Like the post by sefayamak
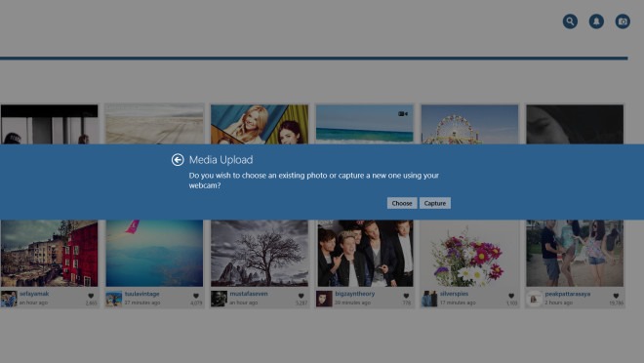This screenshot has height=363, width=644. pos(91,296)
